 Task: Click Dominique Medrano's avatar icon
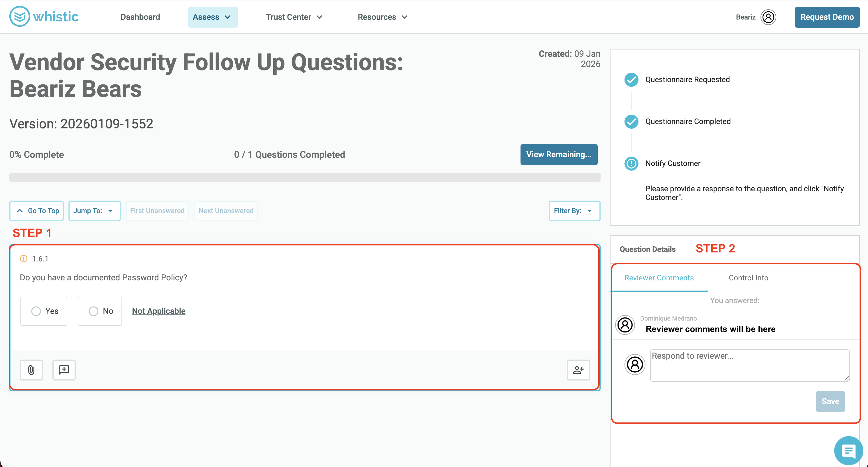coord(625,325)
